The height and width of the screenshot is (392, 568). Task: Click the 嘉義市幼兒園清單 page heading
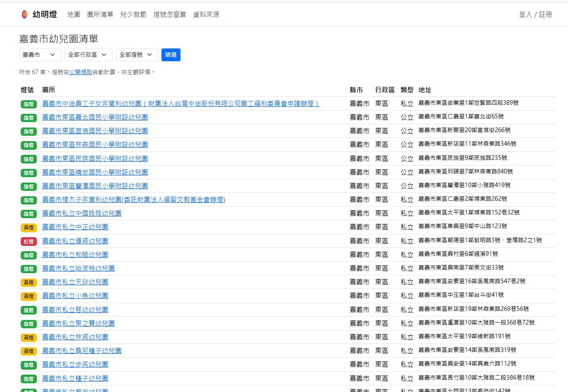point(59,39)
